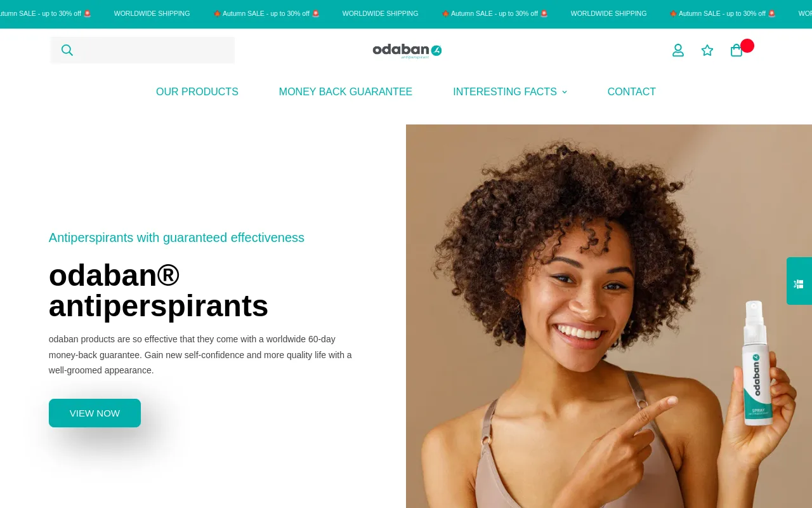The width and height of the screenshot is (812, 508).
Task: Open the user account icon
Action: (678, 50)
